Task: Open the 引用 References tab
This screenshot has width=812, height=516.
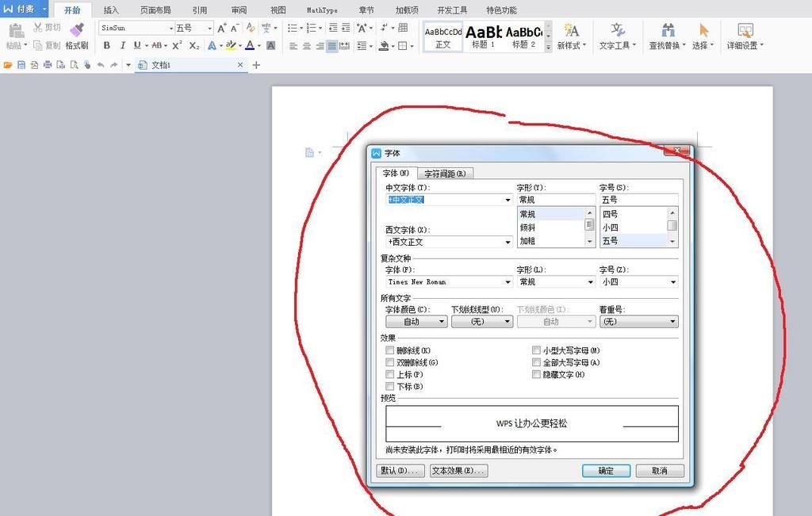Action: (200, 10)
